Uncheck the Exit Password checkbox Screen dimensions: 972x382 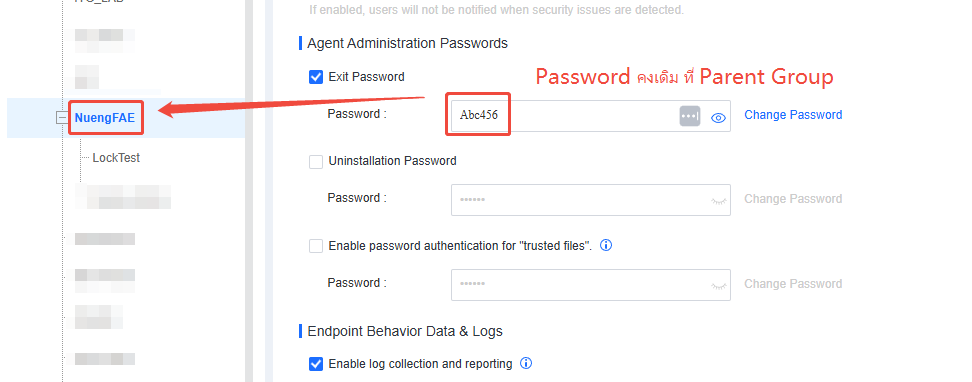(316, 78)
